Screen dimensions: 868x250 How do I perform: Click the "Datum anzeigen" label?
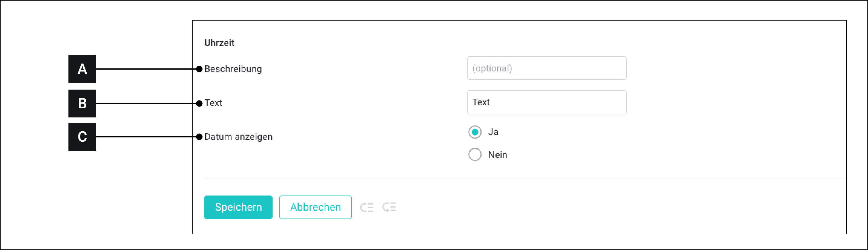[x=238, y=137]
